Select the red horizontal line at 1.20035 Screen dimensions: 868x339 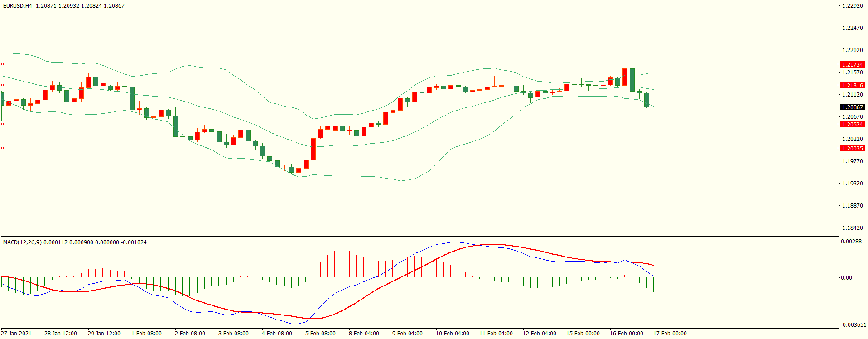point(419,148)
